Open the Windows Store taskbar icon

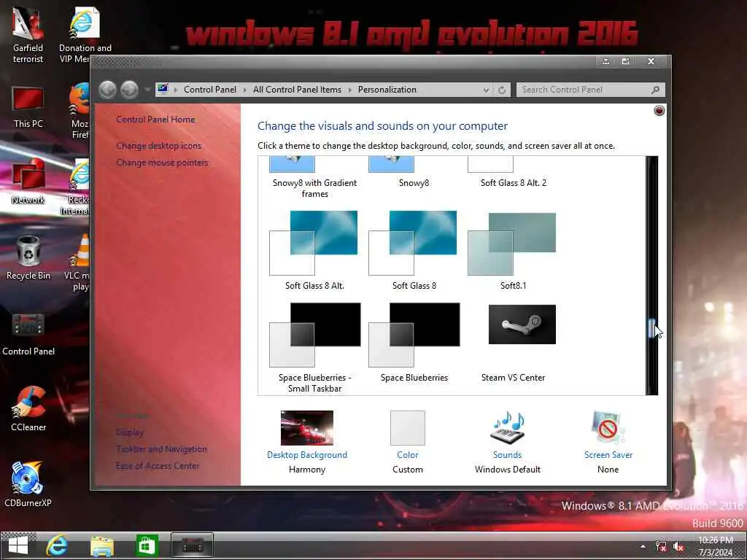point(146,545)
